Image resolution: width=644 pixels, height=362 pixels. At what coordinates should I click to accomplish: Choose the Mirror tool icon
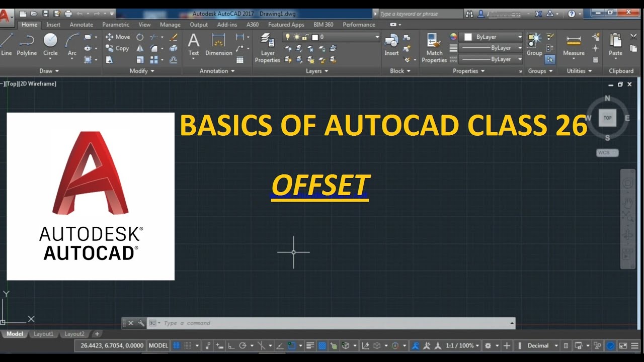coord(140,48)
